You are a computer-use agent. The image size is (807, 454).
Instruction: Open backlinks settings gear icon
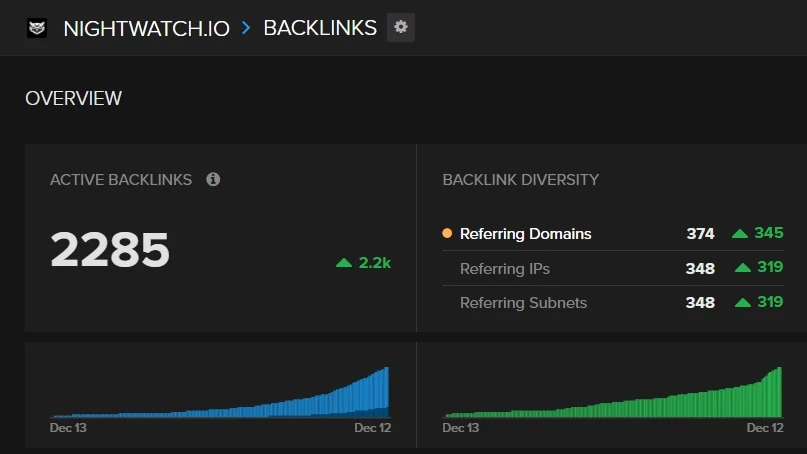click(x=401, y=27)
